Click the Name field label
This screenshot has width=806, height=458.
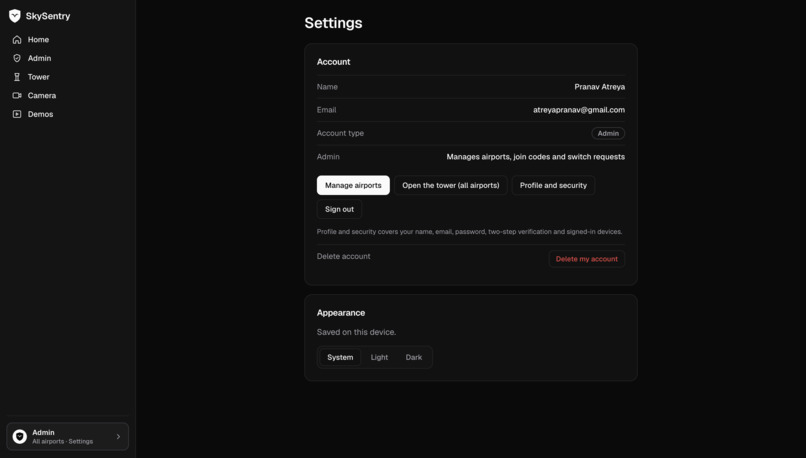(x=327, y=87)
